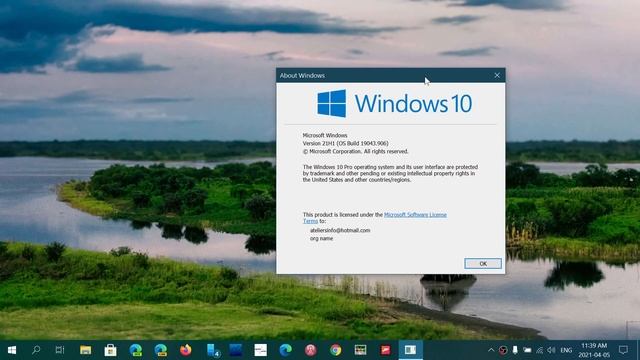Click the battery/power tray icon
Image resolution: width=640 pixels, height=360 pixels.
[527, 350]
